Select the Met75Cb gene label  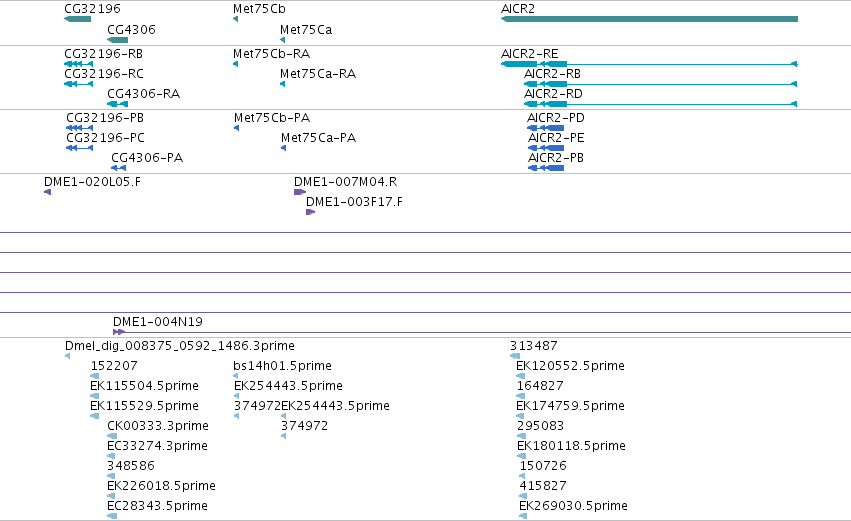(259, 9)
